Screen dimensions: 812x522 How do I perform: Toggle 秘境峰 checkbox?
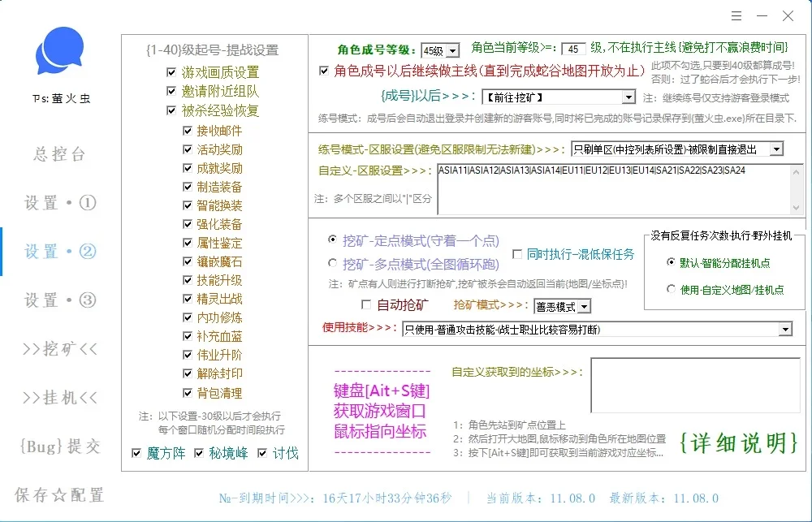[x=199, y=453]
